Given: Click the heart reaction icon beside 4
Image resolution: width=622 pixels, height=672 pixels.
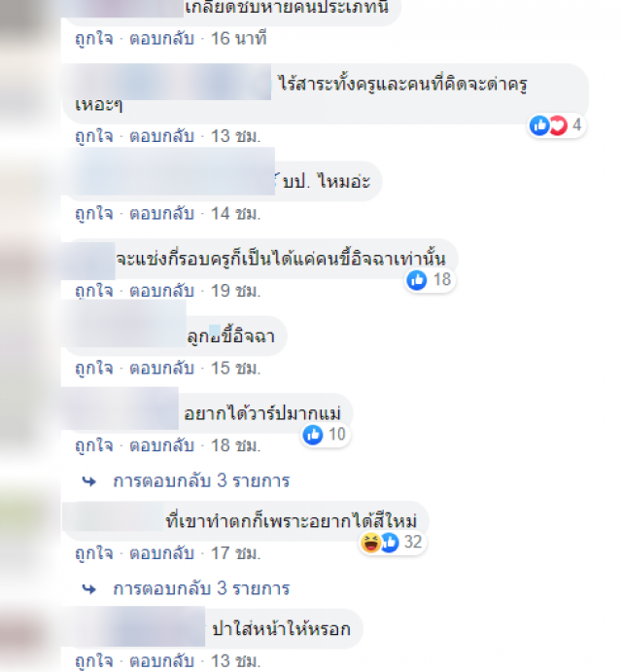Looking at the screenshot, I should click(x=559, y=125).
